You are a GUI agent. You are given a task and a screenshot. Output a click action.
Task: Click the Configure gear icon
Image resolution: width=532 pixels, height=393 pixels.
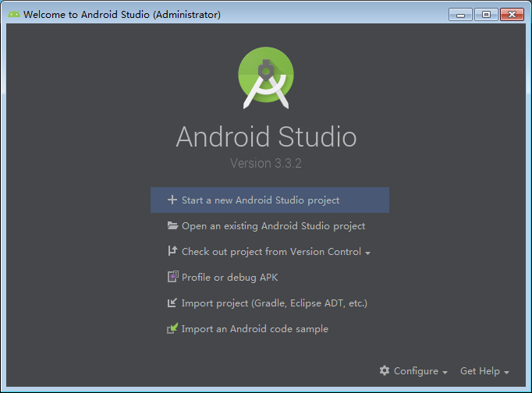(385, 370)
